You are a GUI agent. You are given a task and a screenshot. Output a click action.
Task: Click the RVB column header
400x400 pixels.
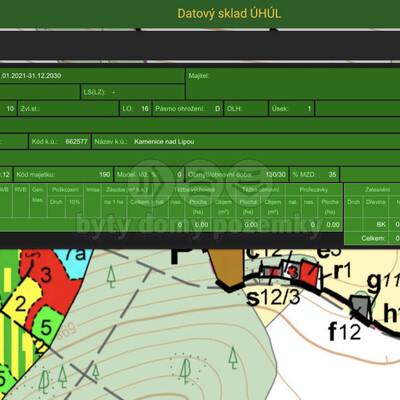pyautogui.click(x=21, y=189)
